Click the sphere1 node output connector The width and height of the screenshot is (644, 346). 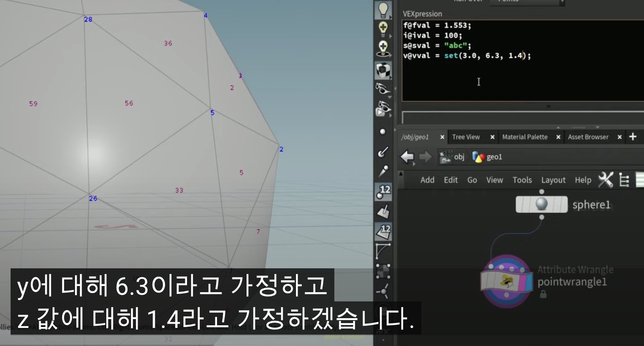click(x=542, y=217)
